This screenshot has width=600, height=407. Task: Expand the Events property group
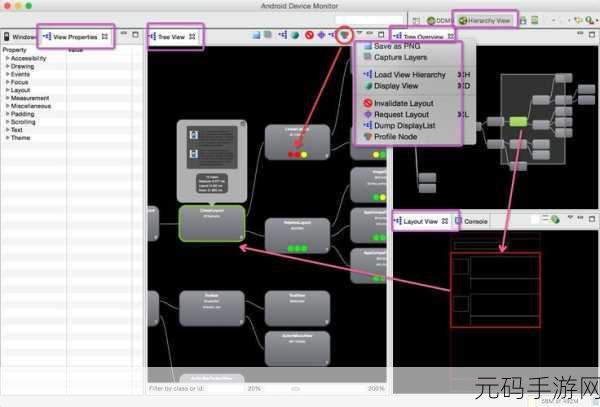tap(7, 74)
